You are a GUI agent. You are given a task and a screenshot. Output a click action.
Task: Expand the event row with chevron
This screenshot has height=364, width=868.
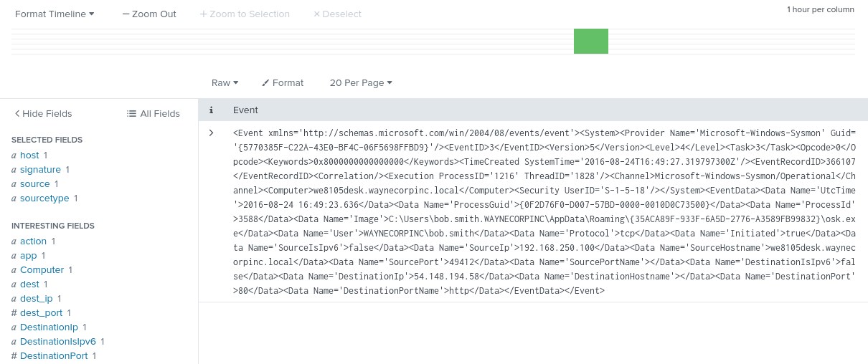click(211, 133)
